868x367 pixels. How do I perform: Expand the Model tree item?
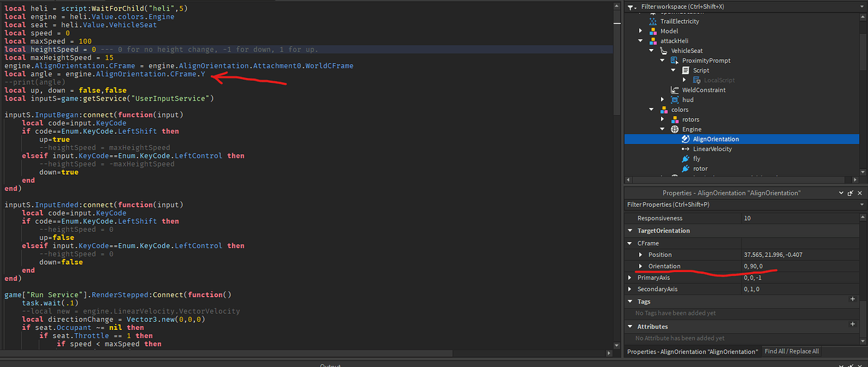(x=640, y=31)
